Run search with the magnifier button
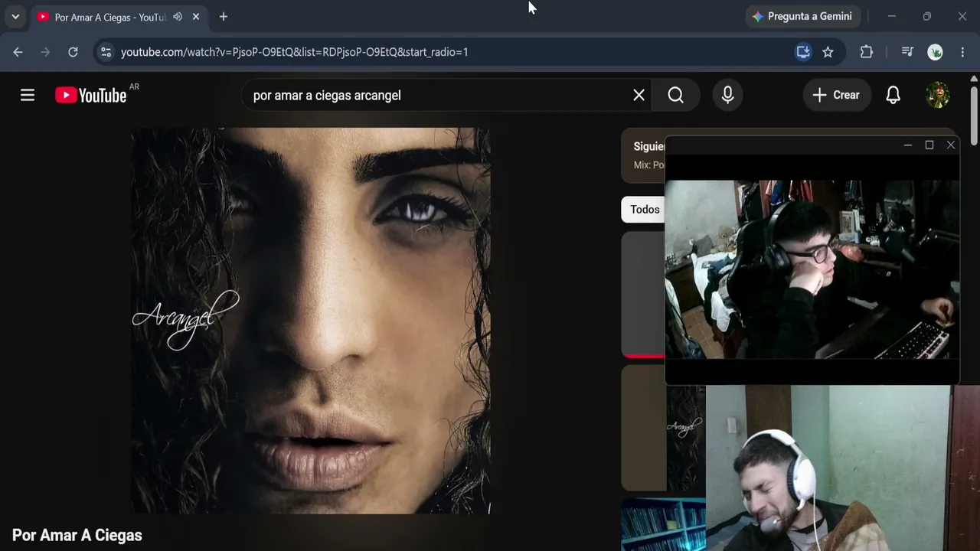The width and height of the screenshot is (980, 551). [x=675, y=95]
